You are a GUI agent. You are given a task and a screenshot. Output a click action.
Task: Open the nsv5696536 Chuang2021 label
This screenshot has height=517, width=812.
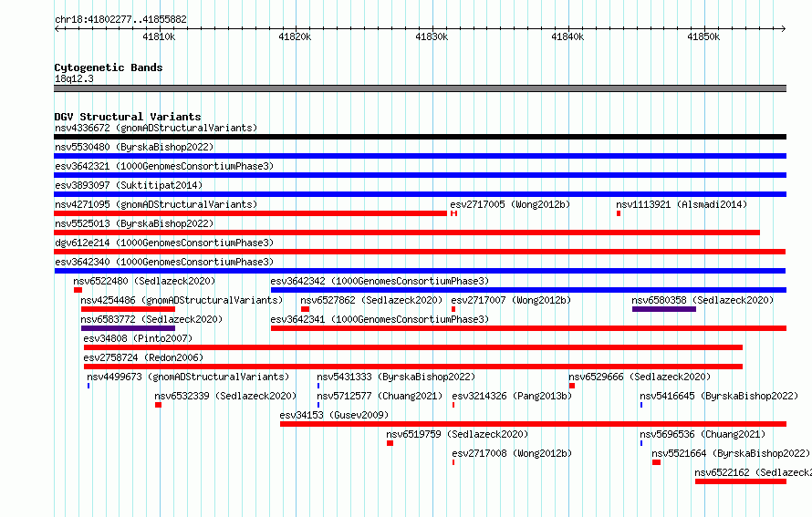(703, 434)
